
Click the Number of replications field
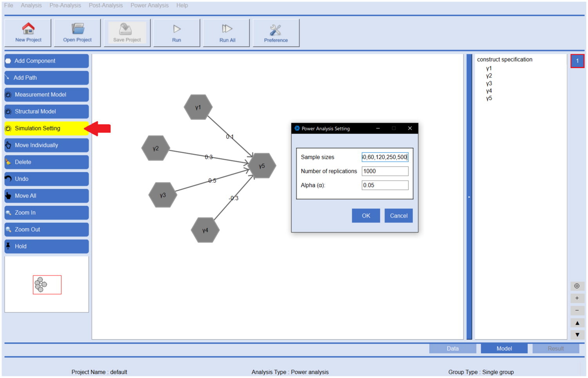pyautogui.click(x=385, y=171)
